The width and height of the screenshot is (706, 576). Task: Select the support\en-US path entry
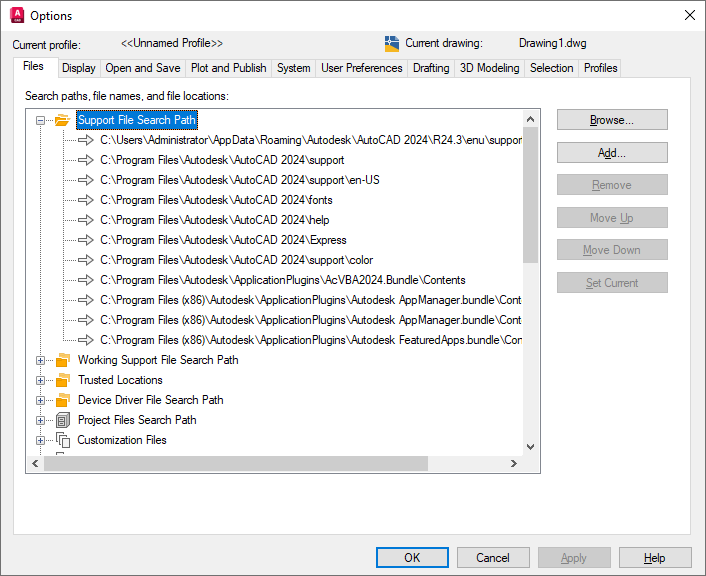[x=240, y=180]
